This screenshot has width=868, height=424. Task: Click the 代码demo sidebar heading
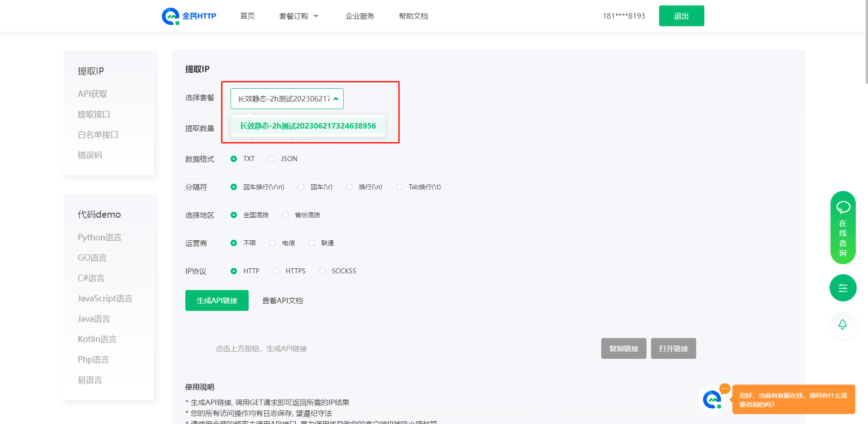pos(99,214)
